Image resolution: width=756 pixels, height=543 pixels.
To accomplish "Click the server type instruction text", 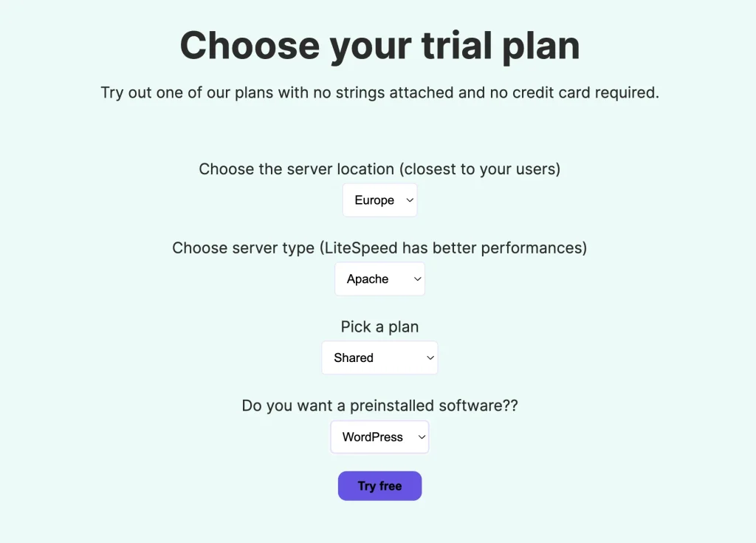I will pos(379,247).
